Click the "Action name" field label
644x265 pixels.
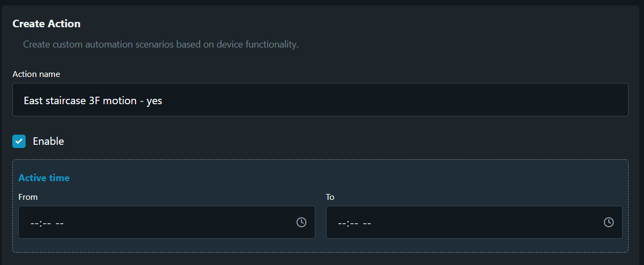36,74
